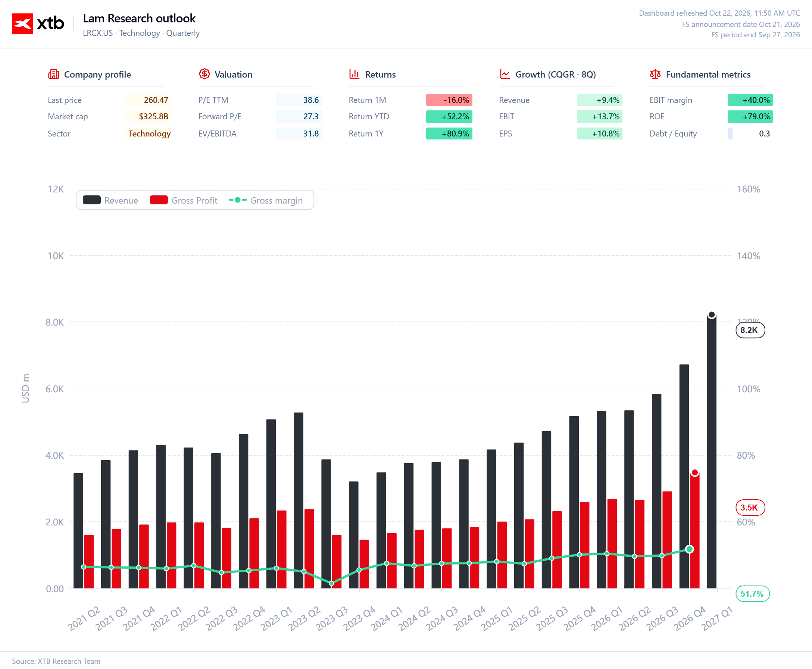Click the xtb logo
The height and width of the screenshot is (669, 812).
(38, 23)
